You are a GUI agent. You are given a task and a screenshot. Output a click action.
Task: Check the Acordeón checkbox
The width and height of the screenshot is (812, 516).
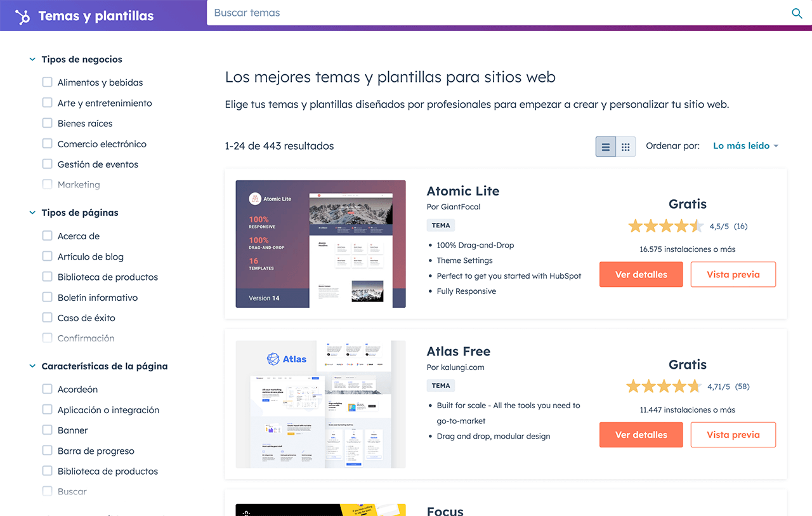pos(47,389)
